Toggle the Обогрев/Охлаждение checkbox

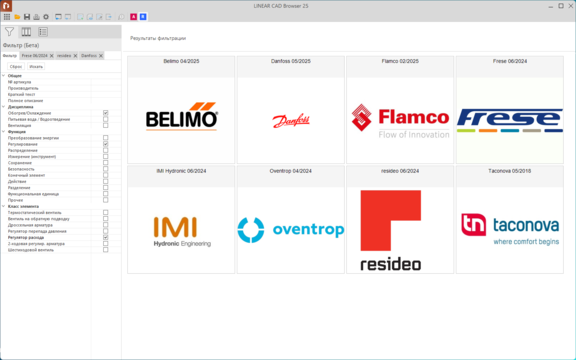click(106, 113)
